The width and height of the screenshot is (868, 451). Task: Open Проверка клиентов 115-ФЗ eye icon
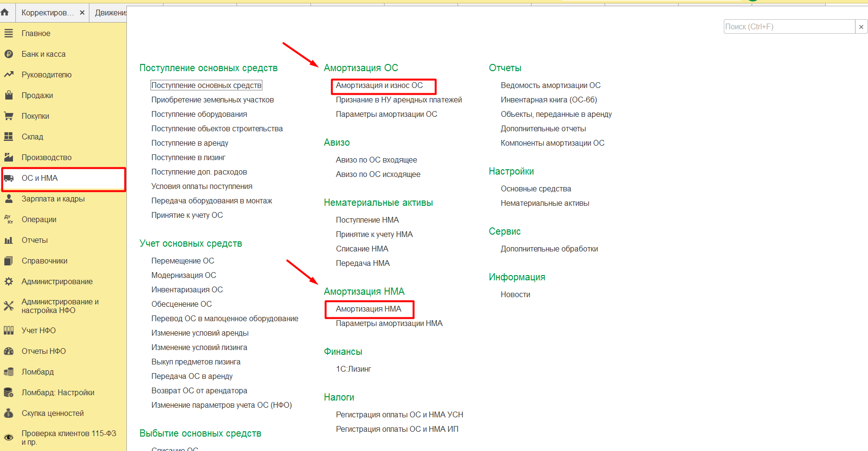[x=9, y=438]
